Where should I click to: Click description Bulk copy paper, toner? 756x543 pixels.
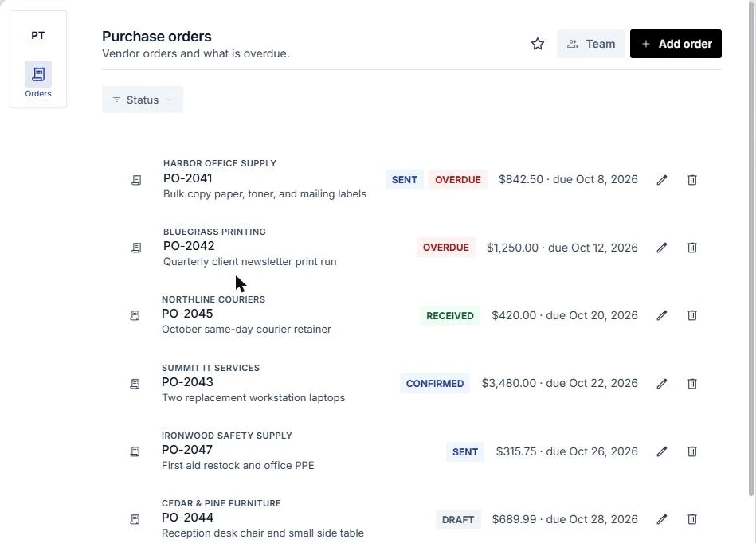tap(264, 193)
